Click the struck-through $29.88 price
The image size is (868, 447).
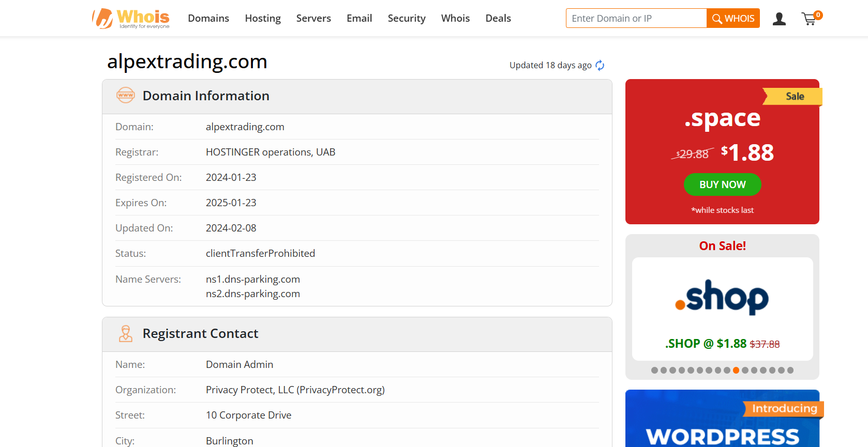693,154
